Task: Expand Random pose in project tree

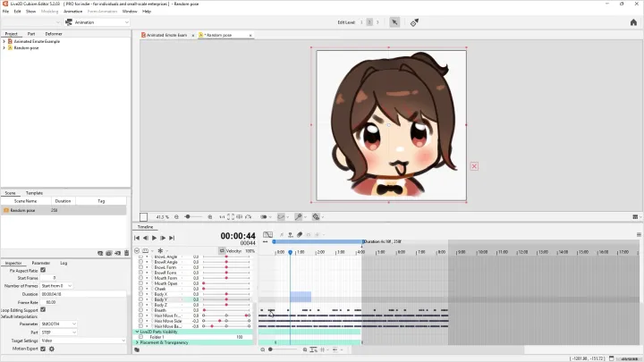Action: click(x=4, y=48)
